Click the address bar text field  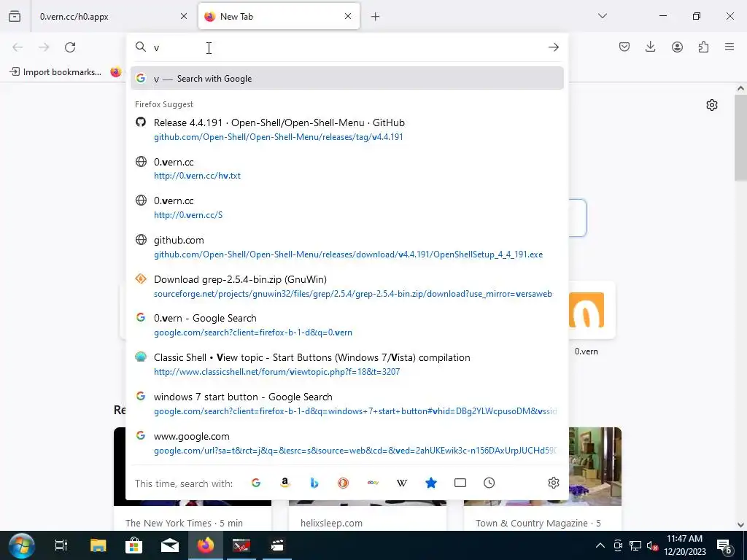[347, 47]
